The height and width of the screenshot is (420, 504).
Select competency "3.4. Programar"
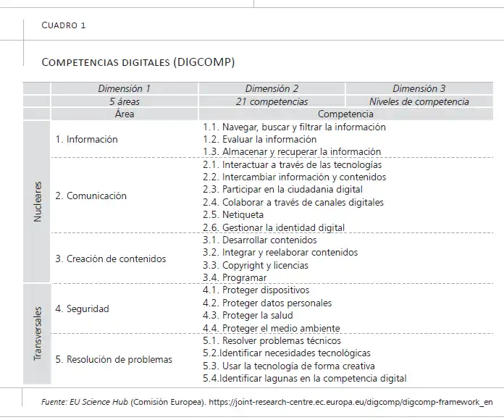tap(235, 277)
